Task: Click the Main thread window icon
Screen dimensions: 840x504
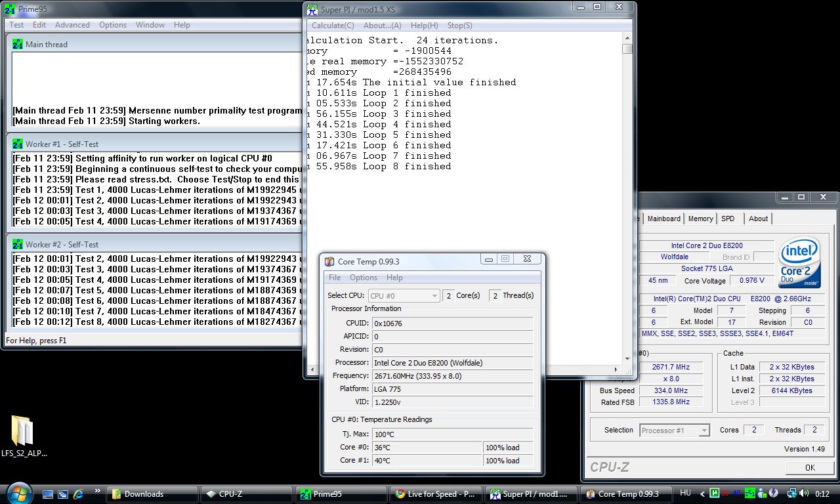Action: pyautogui.click(x=18, y=44)
